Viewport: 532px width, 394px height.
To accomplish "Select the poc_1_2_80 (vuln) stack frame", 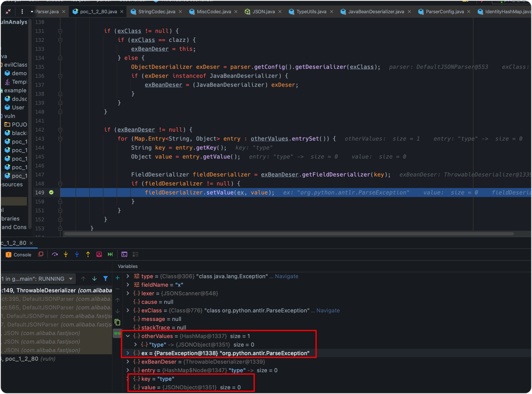I will pos(56,359).
